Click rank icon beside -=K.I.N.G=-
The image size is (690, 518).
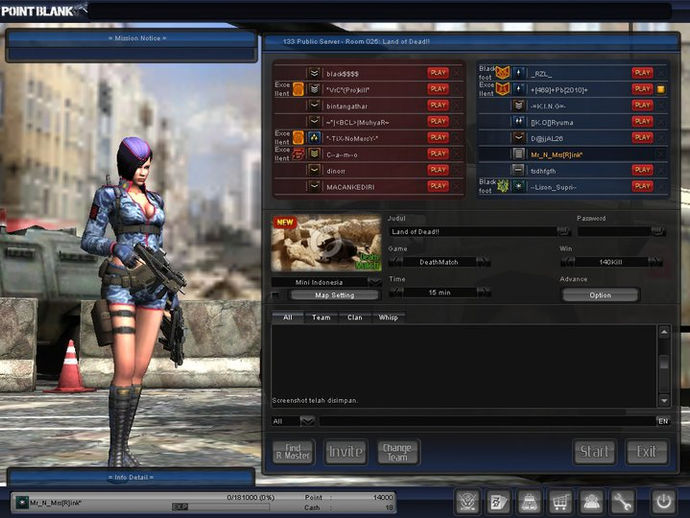click(519, 106)
